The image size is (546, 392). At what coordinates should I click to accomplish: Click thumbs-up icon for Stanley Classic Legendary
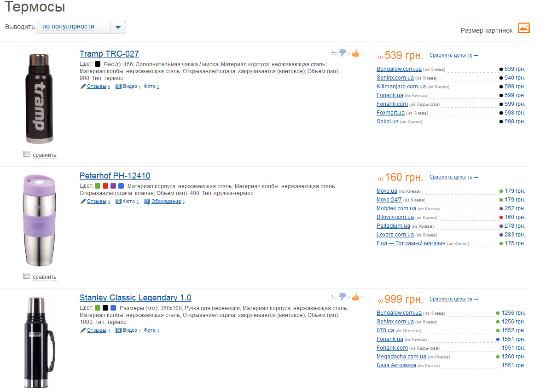click(x=355, y=297)
